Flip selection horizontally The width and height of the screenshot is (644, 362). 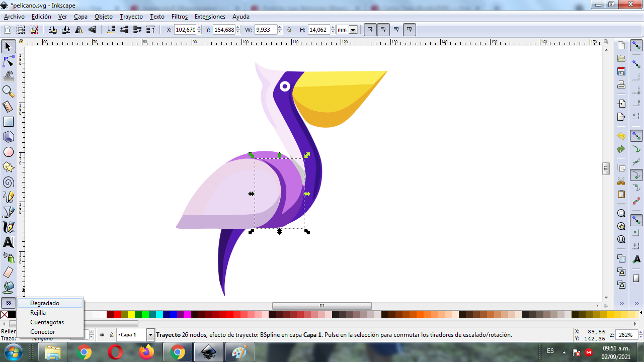tap(79, 30)
